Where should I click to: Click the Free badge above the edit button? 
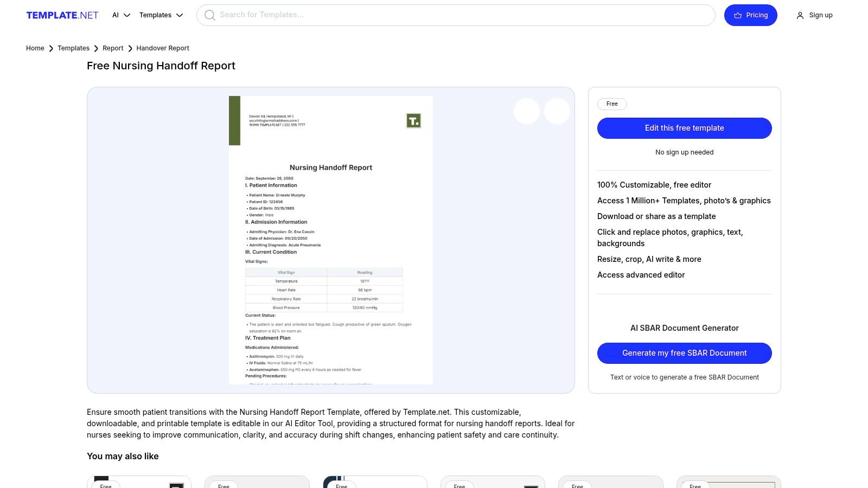(x=611, y=104)
